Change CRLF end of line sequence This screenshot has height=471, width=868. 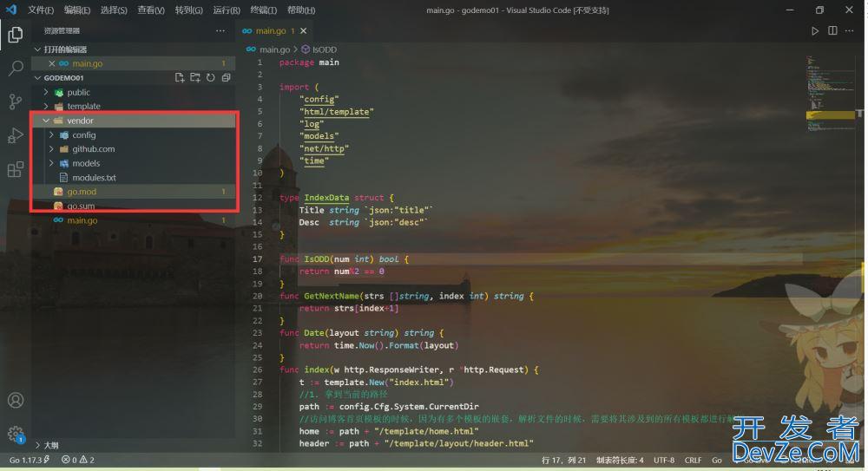click(693, 460)
